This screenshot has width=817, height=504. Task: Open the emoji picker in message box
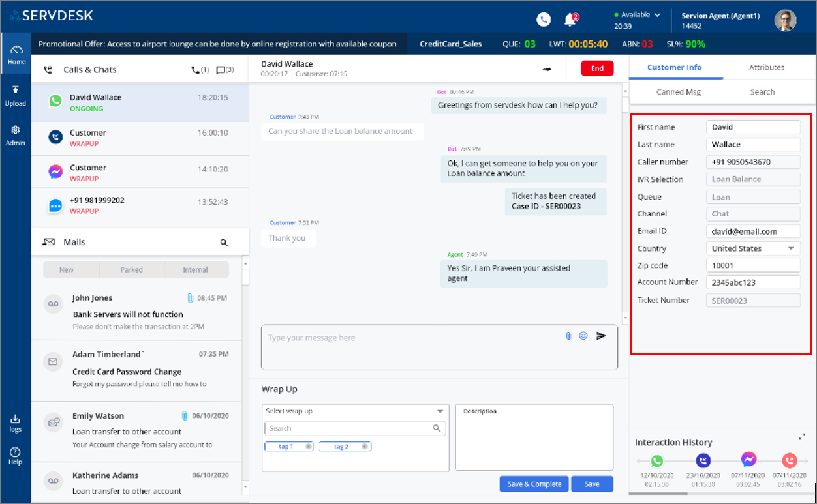583,336
